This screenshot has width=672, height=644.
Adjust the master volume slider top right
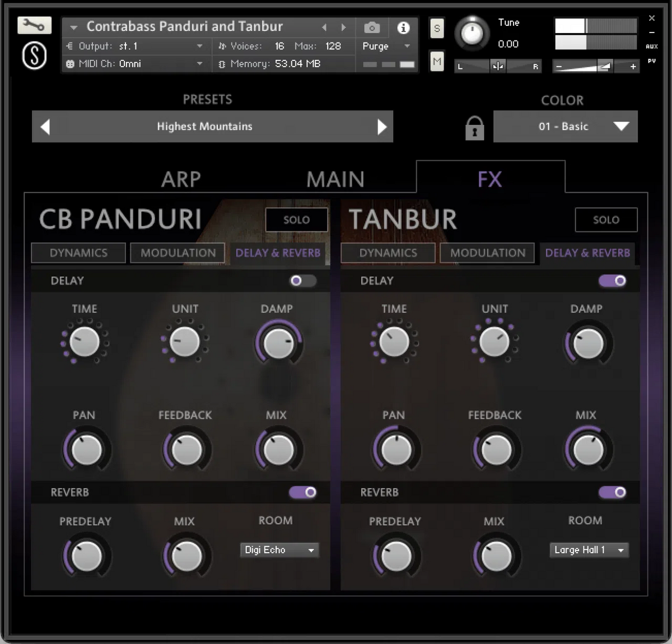tap(582, 66)
